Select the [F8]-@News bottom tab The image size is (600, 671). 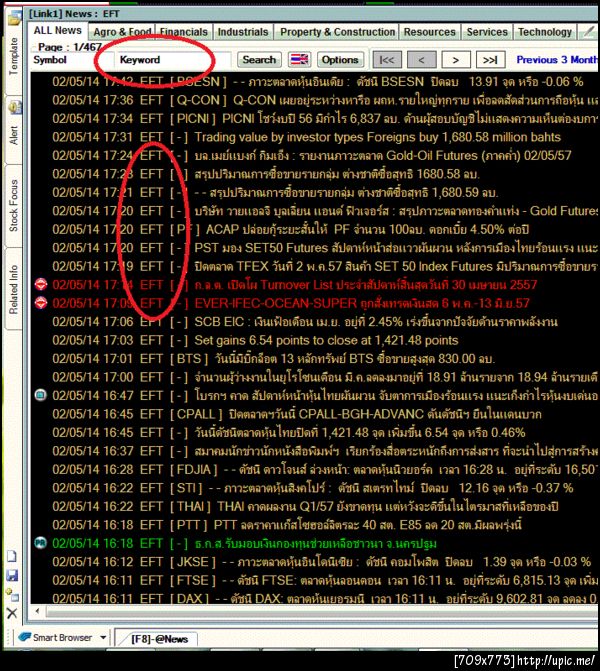tap(159, 639)
